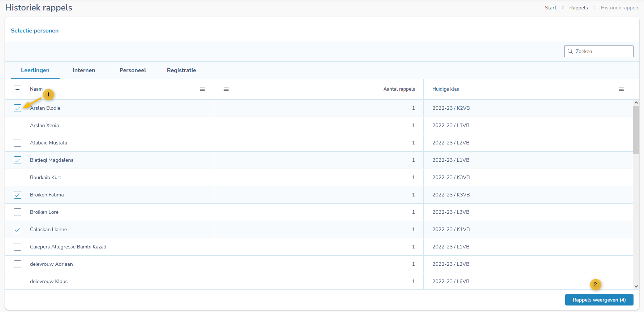Uncheck the Bietieqi Magdalena checkbox
644x312 pixels.
point(17,160)
